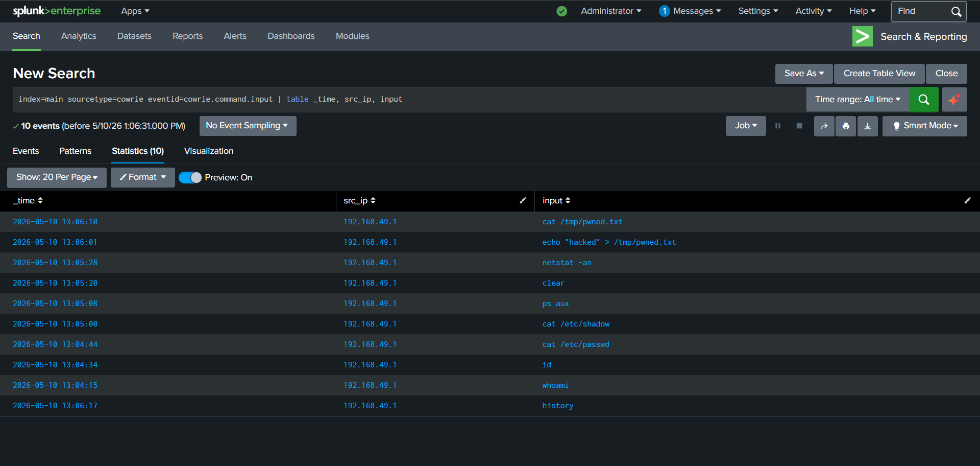980x466 pixels.
Task: Select the Statistics (10) tab
Action: point(138,151)
